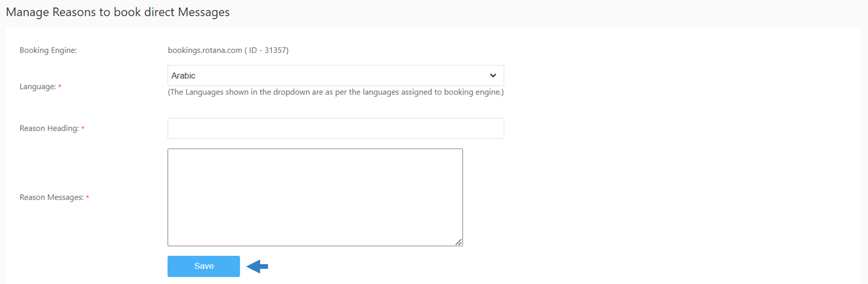This screenshot has height=284, width=868.
Task: Click the Booking Engine label
Action: [48, 50]
